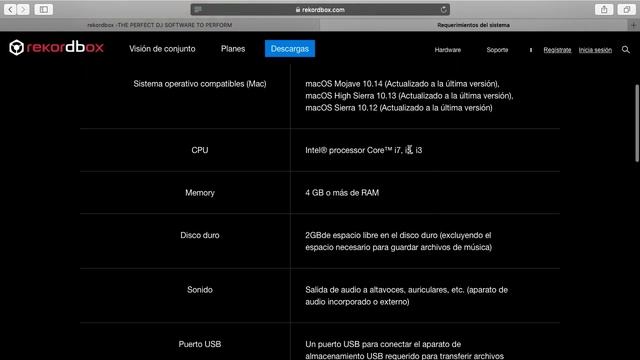The width and height of the screenshot is (640, 360).
Task: Go to the Hardware section
Action: point(448,50)
